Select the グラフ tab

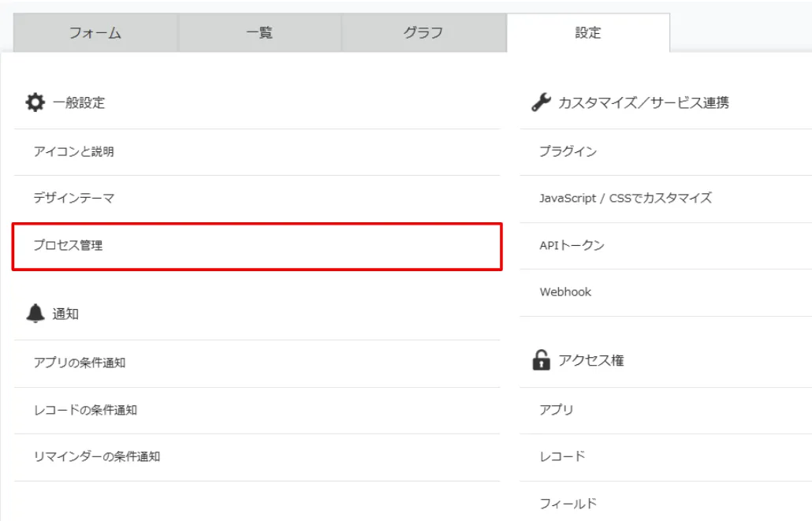click(x=423, y=33)
